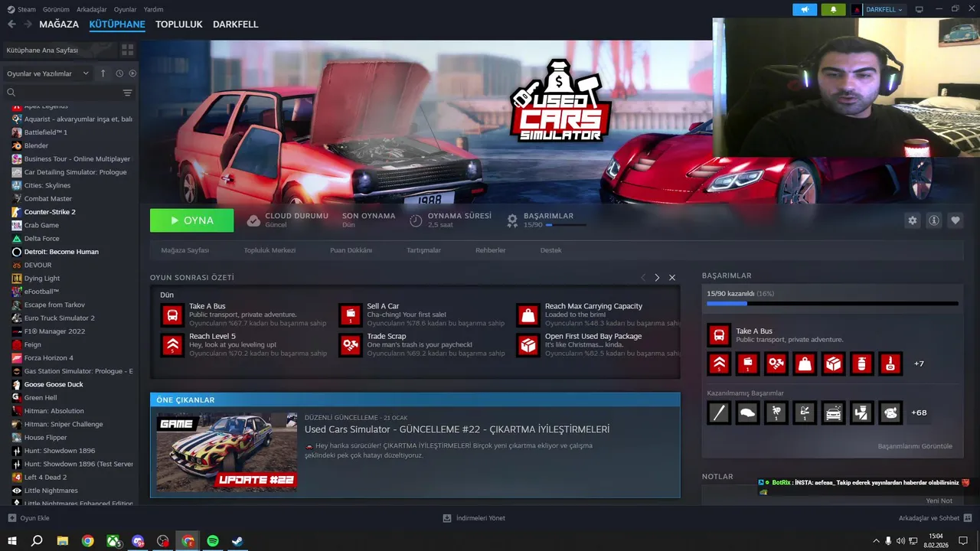Open the Görünüm menu
The height and width of the screenshot is (551, 980).
[x=56, y=9]
